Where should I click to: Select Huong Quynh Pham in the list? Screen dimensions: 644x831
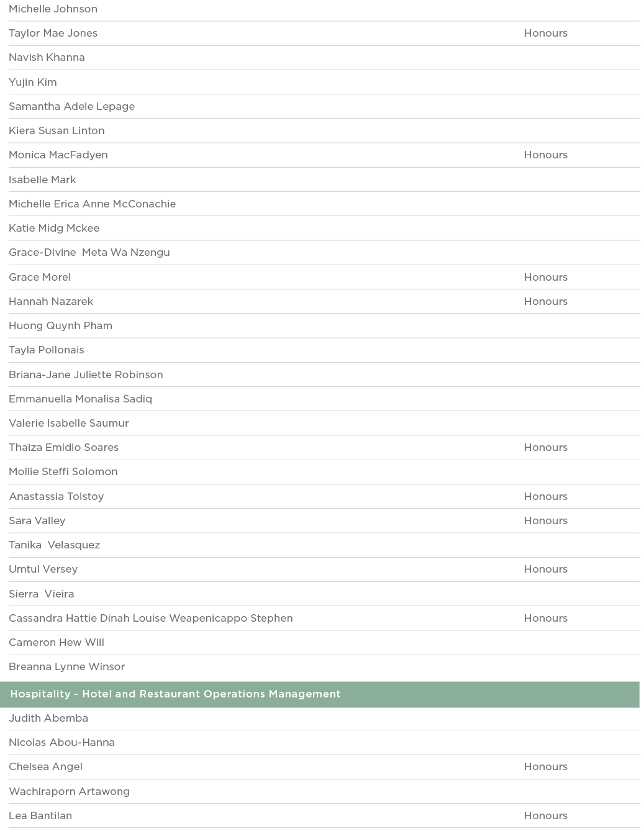tap(60, 326)
